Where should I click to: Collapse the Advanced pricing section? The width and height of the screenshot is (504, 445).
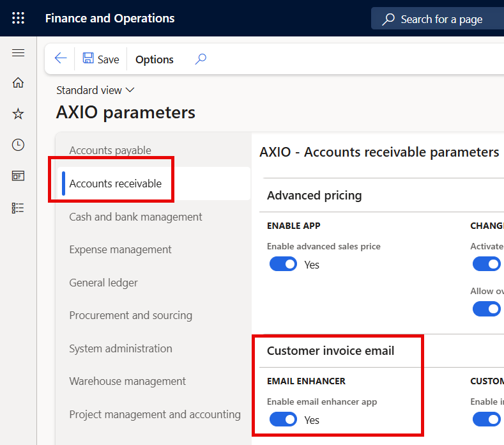pyautogui.click(x=314, y=195)
